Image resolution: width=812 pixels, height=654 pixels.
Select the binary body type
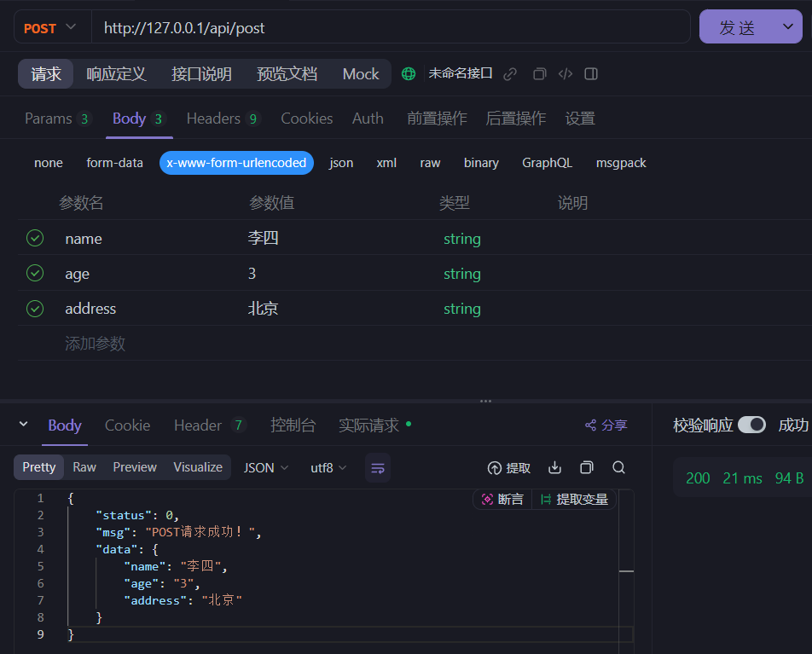pyautogui.click(x=481, y=163)
